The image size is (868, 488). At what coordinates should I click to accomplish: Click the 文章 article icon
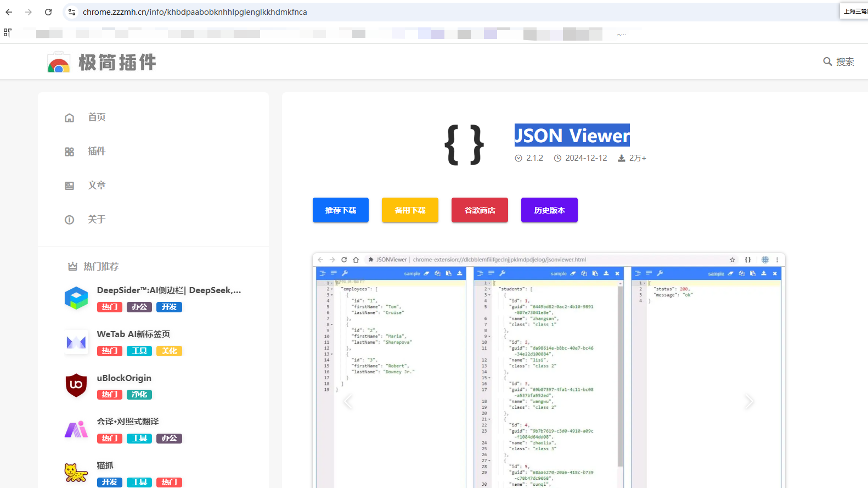coord(69,186)
